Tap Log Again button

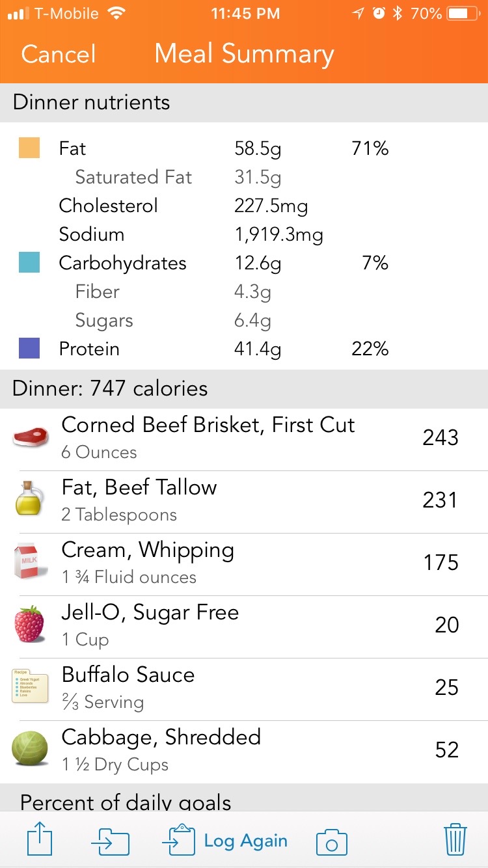click(225, 841)
